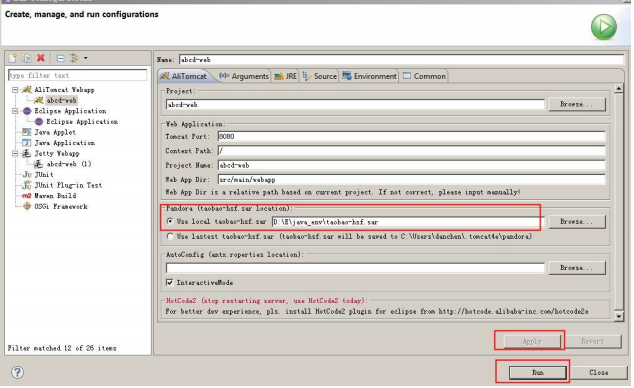Click Browse for taobao-hsf.sar location
Image resolution: width=634 pixels, height=388 pixels.
tap(577, 221)
